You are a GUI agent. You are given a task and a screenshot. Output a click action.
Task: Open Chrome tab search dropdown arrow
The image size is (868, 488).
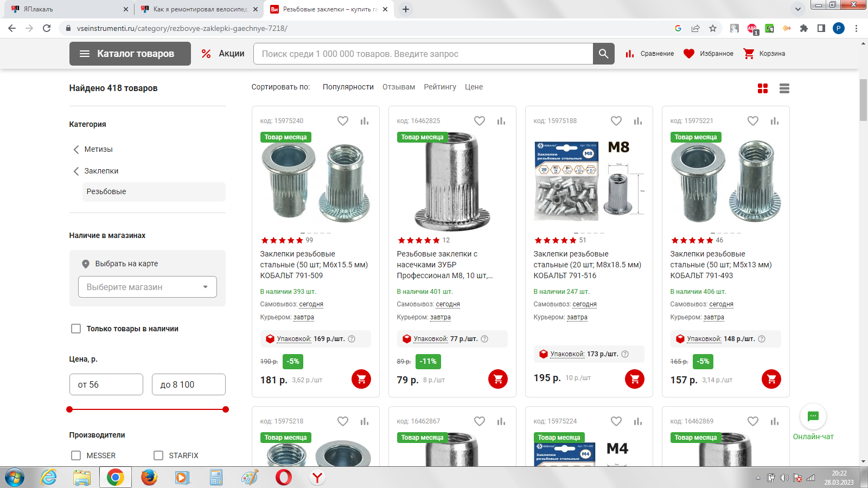(x=797, y=9)
